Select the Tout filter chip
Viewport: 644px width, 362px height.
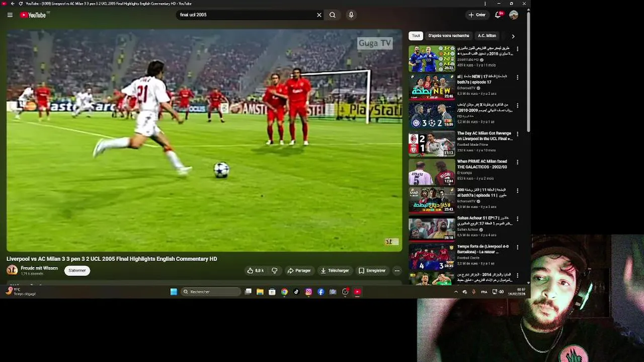click(416, 36)
